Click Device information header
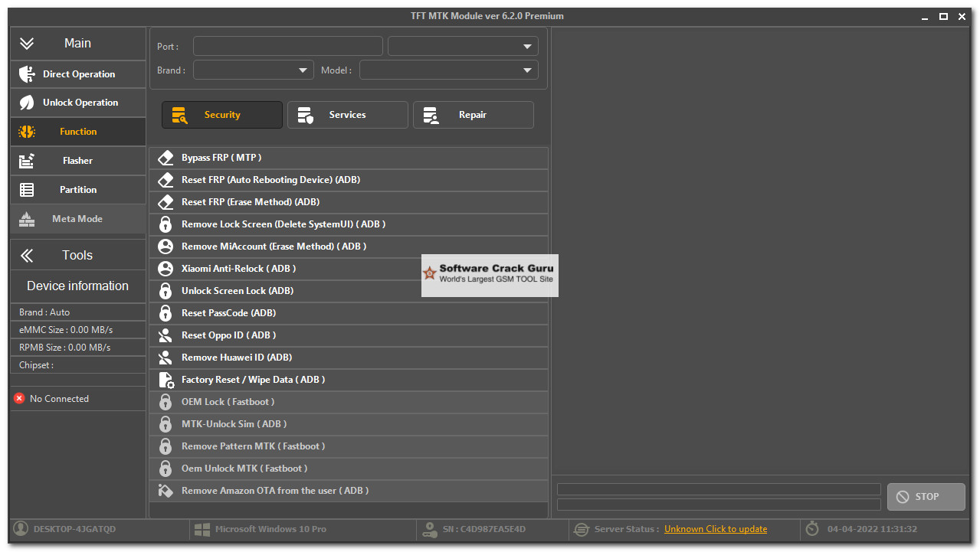980x552 pixels. [x=77, y=286]
